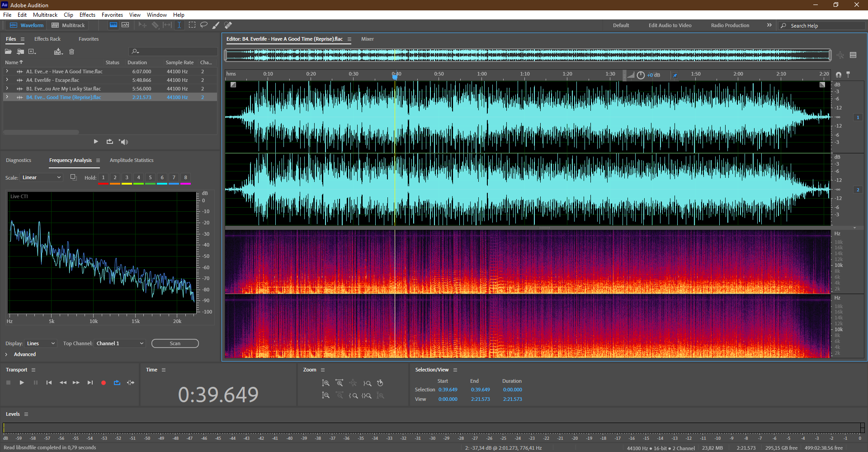The image size is (868, 452).
Task: Move playhead to previous marker
Action: click(x=49, y=383)
